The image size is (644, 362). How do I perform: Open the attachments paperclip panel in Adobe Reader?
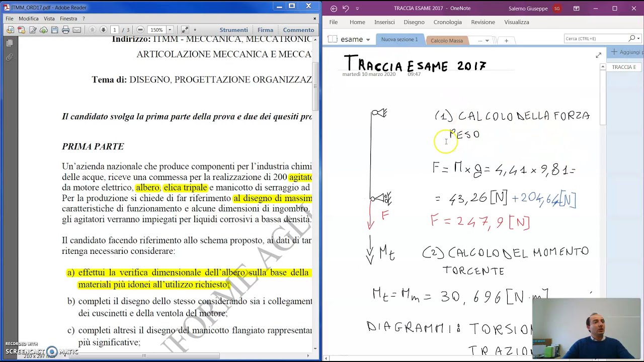pyautogui.click(x=10, y=57)
